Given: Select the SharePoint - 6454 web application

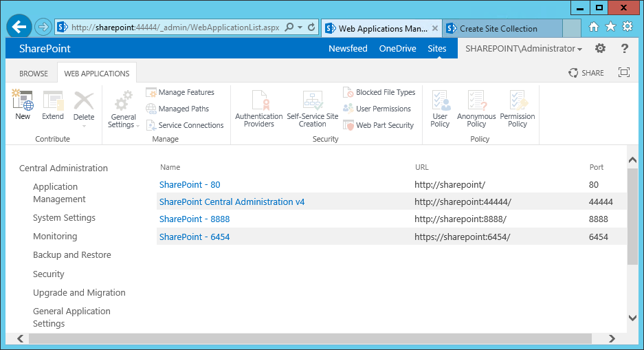Looking at the screenshot, I should pyautogui.click(x=195, y=237).
